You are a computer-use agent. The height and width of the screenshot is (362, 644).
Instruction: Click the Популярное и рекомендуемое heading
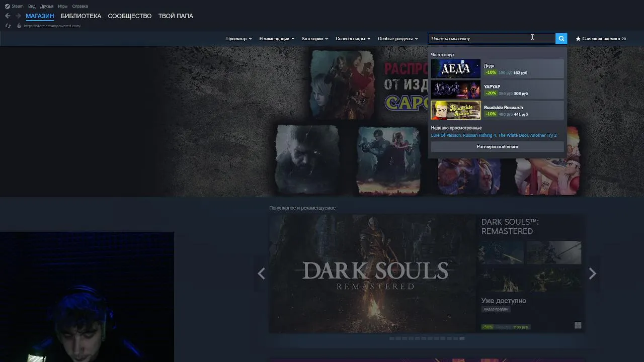(x=302, y=208)
